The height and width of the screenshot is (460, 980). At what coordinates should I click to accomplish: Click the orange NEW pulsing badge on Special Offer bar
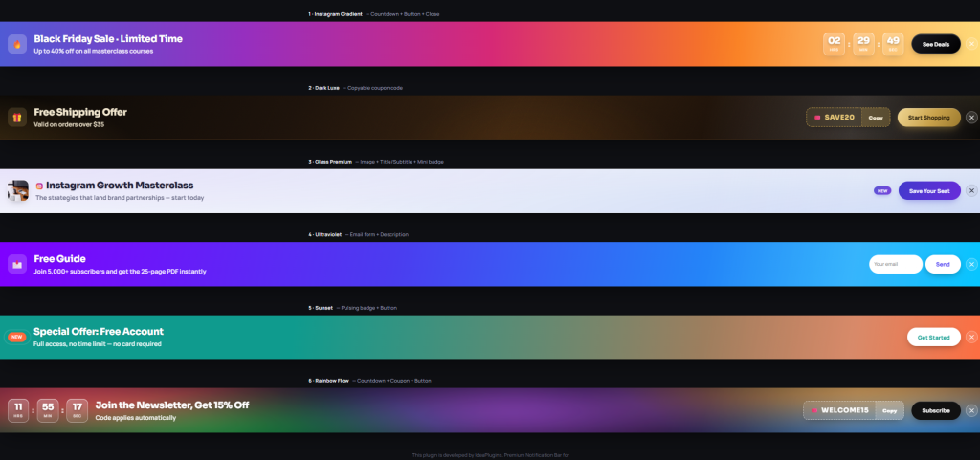[x=17, y=337]
